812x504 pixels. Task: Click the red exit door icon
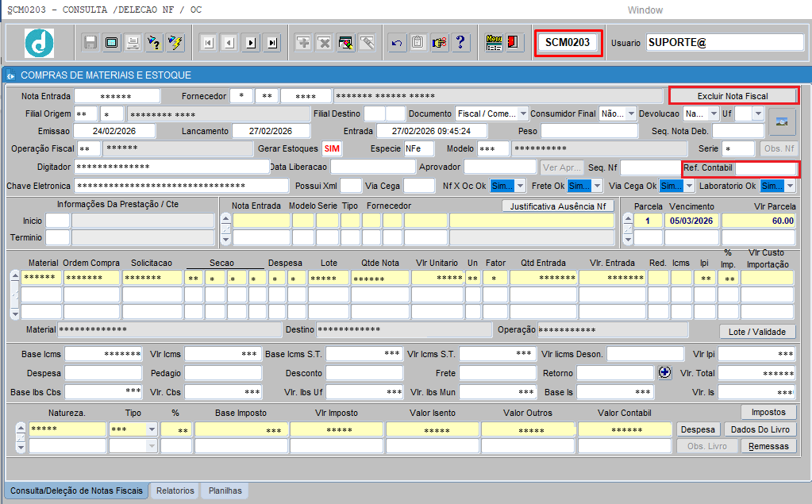click(514, 43)
